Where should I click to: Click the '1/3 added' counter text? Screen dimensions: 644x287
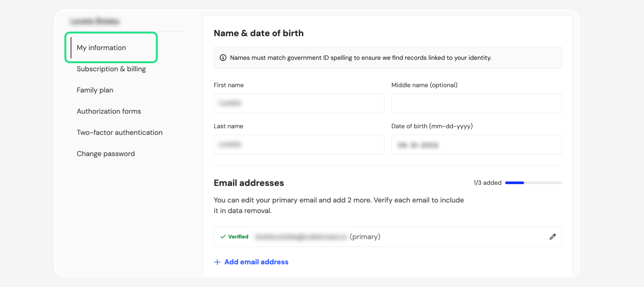click(488, 183)
